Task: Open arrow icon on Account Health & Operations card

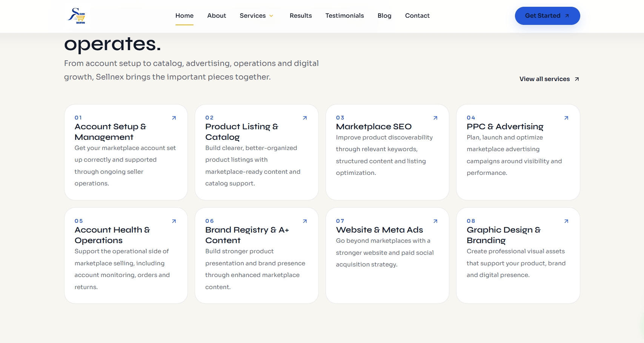Action: point(174,221)
